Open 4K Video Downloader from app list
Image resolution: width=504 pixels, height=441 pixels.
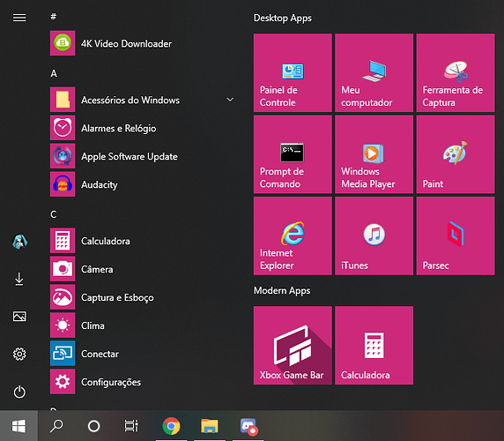coord(143,43)
